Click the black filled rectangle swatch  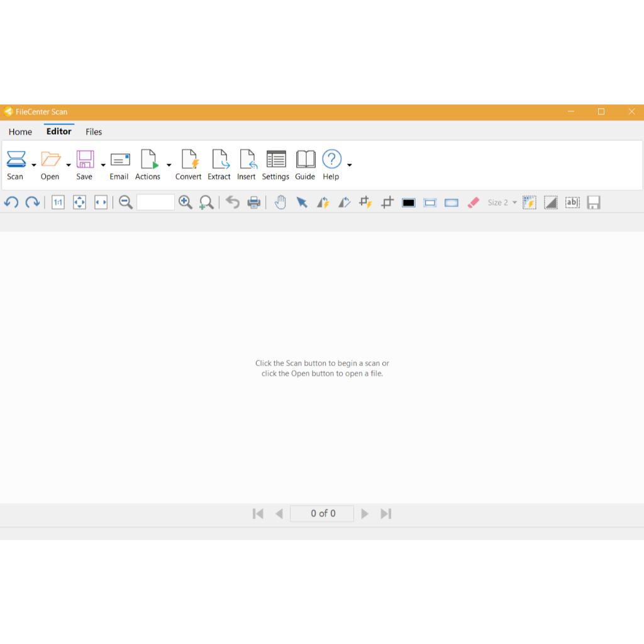[x=409, y=203]
